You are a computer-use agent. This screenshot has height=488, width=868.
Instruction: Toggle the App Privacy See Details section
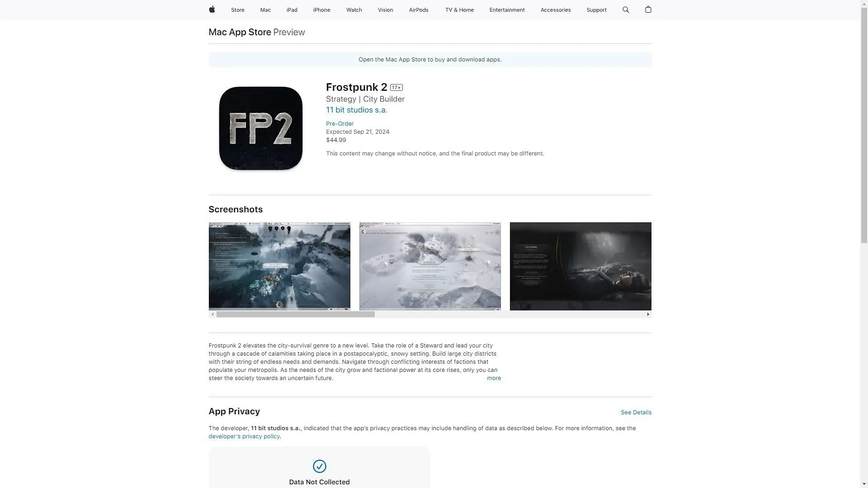tap(636, 413)
